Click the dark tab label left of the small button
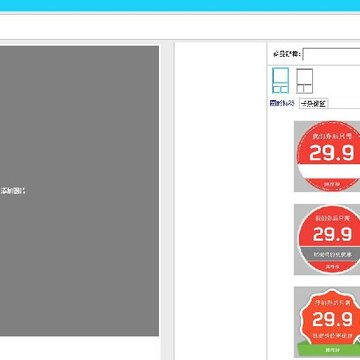Viewport: 360px width, 360px height. [282, 103]
